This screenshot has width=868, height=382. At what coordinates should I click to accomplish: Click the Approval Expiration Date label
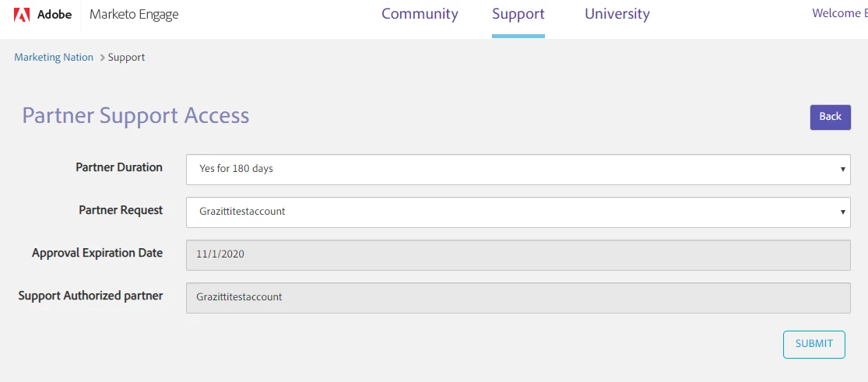97,254
